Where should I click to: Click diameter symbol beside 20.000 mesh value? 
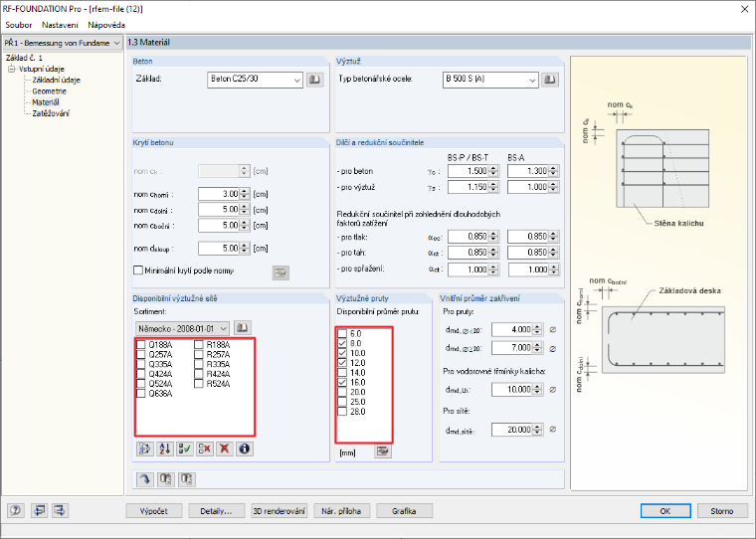click(x=552, y=429)
